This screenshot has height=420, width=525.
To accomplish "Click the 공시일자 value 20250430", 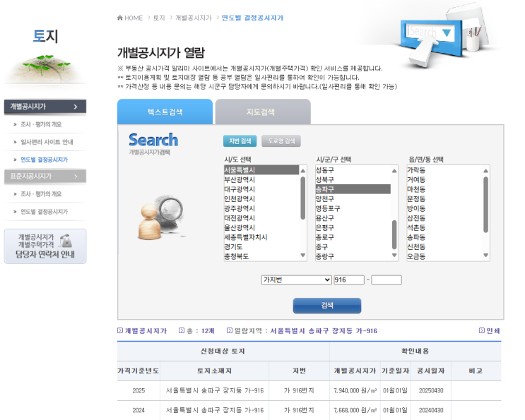I will [x=431, y=390].
